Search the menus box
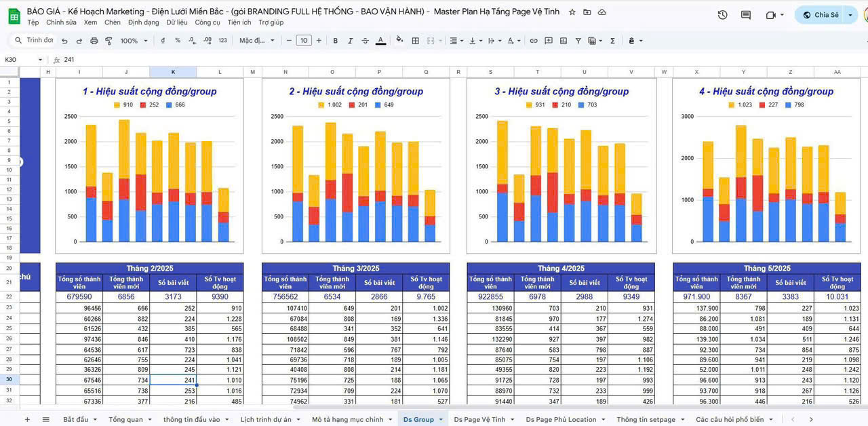This screenshot has width=868, height=426. point(33,41)
